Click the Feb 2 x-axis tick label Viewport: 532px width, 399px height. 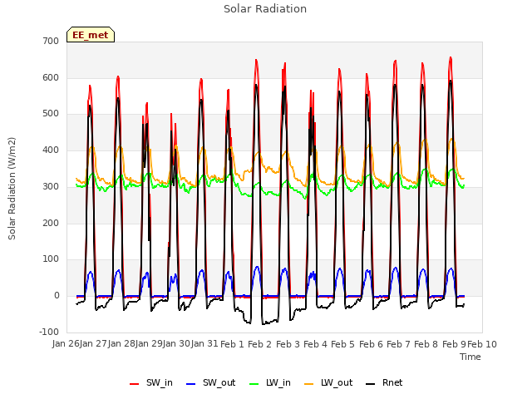[259, 344]
